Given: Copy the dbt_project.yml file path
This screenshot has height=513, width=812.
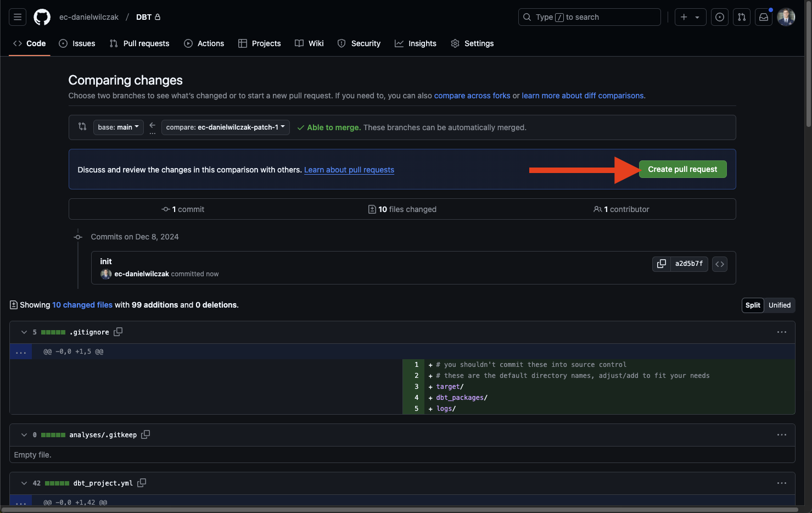Looking at the screenshot, I should tap(142, 483).
